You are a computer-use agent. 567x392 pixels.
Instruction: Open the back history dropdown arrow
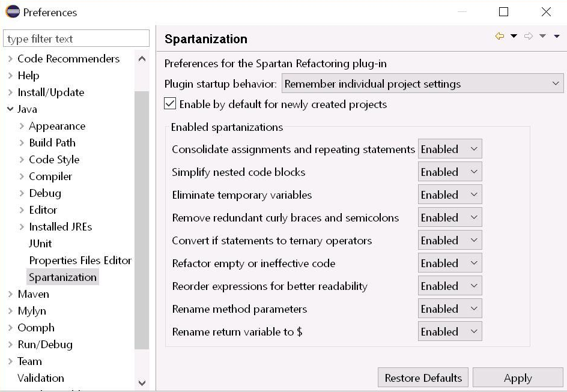(514, 37)
